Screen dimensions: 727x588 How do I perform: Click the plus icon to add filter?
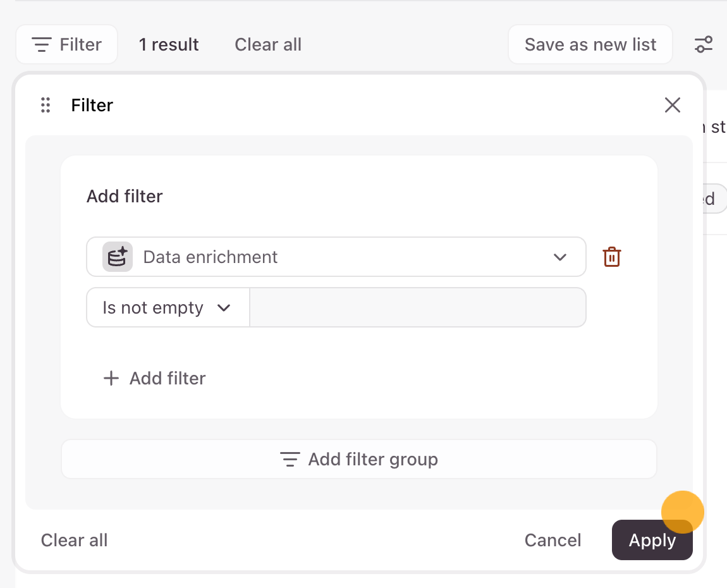pyautogui.click(x=111, y=379)
